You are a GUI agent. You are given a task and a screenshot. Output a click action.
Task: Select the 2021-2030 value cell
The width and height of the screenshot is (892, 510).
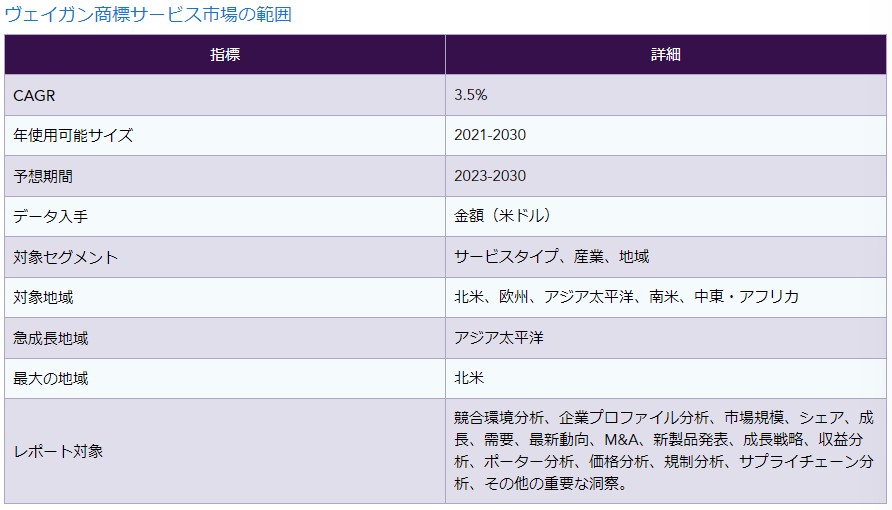(x=490, y=135)
